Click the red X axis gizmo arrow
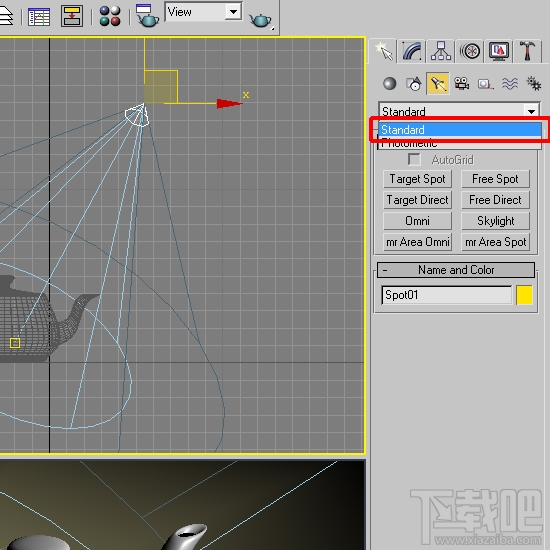 click(229, 104)
